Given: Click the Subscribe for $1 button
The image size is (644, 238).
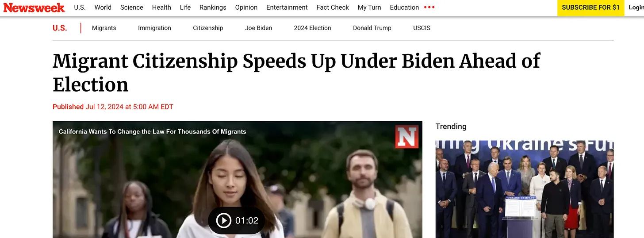Looking at the screenshot, I should (x=590, y=8).
